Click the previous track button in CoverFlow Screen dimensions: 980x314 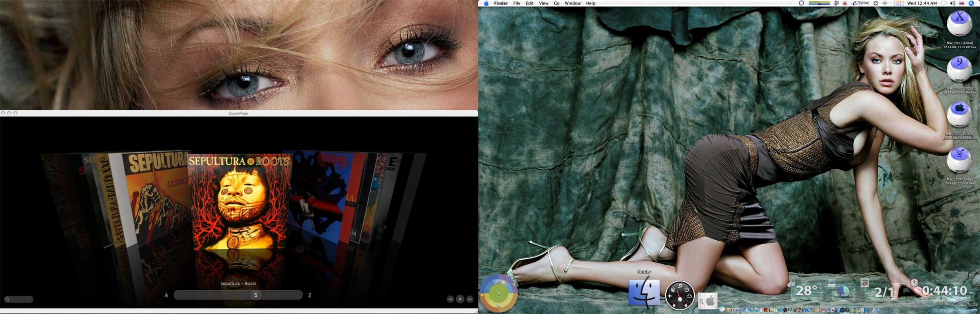click(450, 299)
